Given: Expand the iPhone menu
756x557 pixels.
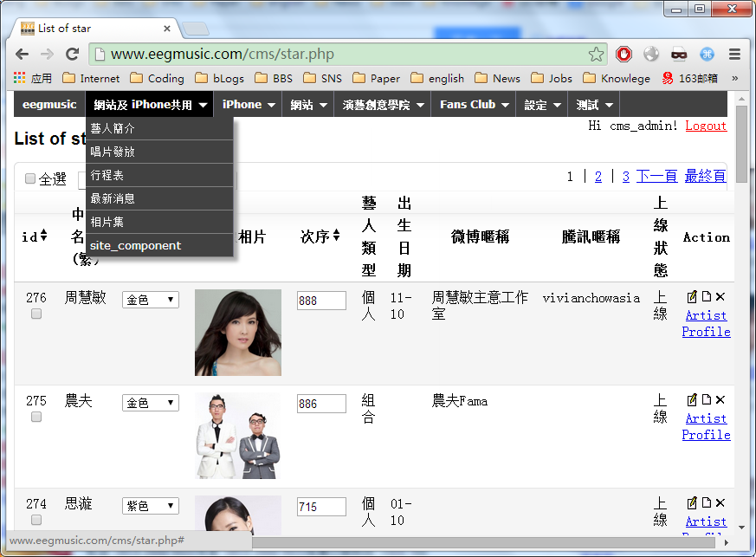Looking at the screenshot, I should [x=249, y=105].
